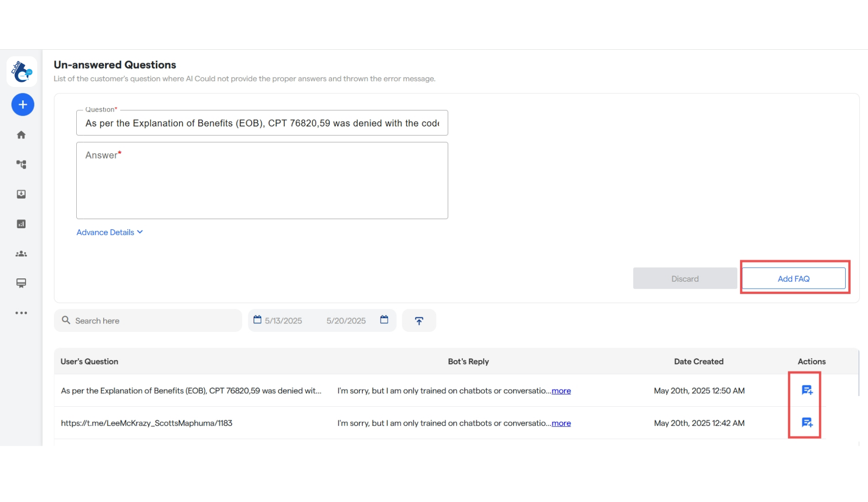Screen dimensions: 868x502
Task: Open the analytics bar-chart sidebar icon
Action: [x=21, y=224]
